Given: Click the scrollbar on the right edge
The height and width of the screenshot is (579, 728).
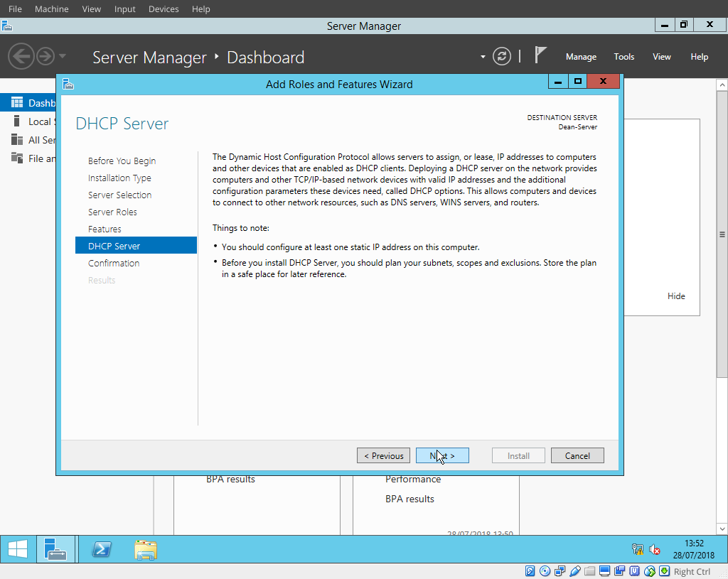Looking at the screenshot, I should (x=722, y=234).
